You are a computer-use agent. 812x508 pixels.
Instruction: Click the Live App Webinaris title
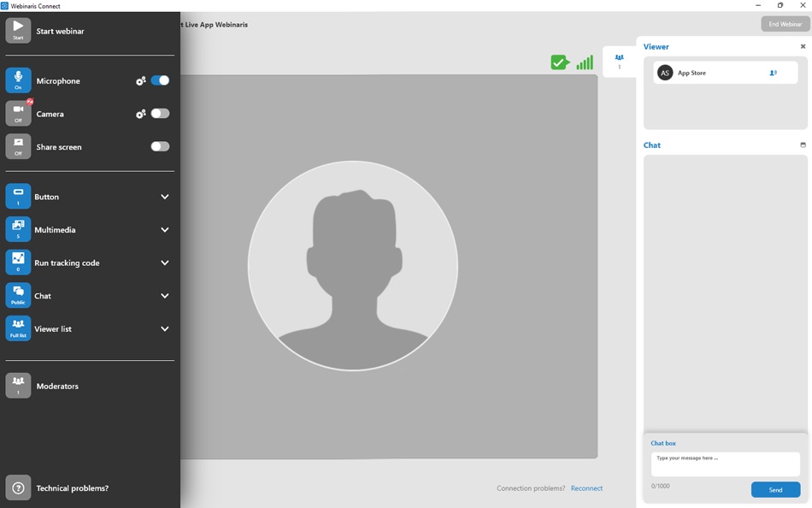[x=216, y=24]
